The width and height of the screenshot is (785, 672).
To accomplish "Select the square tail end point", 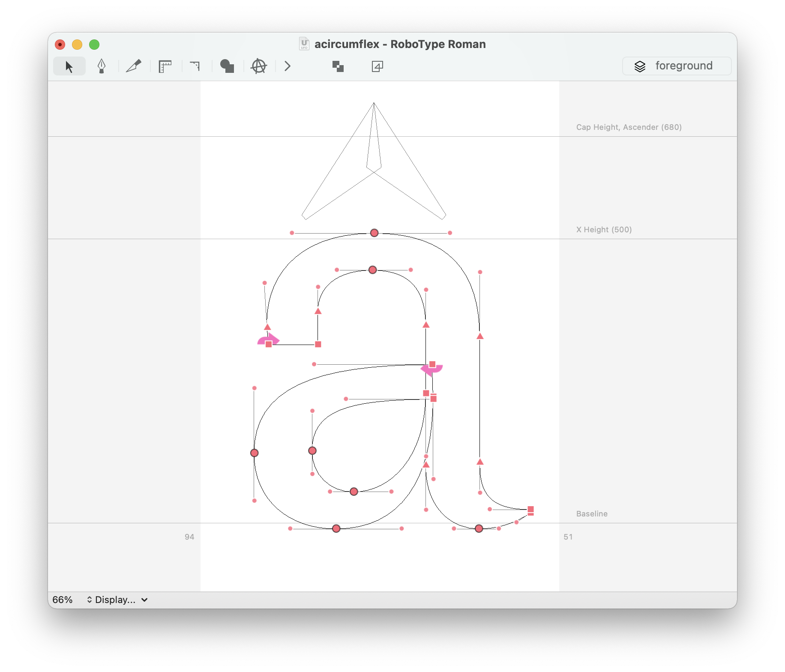I will pos(530,510).
